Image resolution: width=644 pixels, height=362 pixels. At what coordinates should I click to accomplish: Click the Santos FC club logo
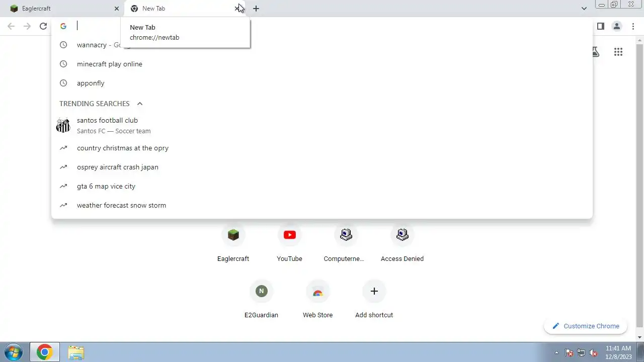(63, 125)
